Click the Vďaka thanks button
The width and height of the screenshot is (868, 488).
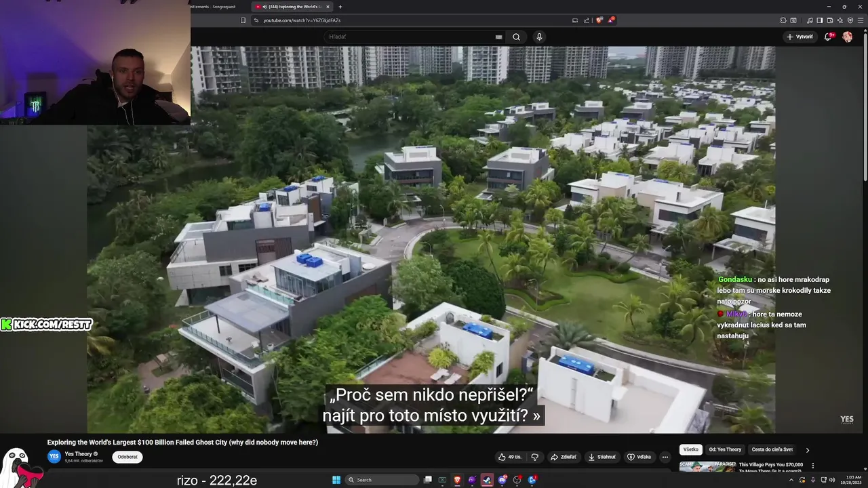pyautogui.click(x=639, y=457)
